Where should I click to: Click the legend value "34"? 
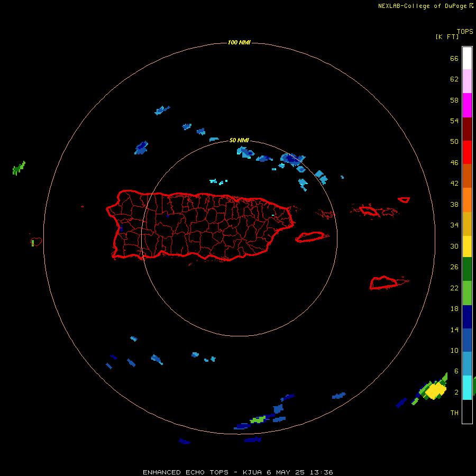click(454, 225)
